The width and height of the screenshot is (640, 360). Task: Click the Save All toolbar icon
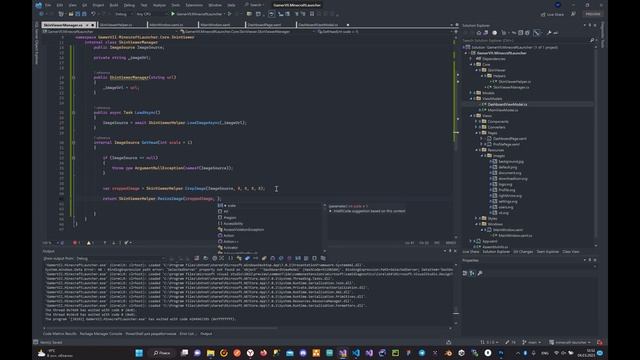tap(84, 14)
